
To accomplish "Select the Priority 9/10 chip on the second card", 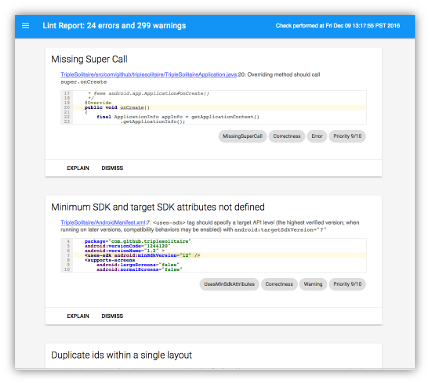I will pos(347,284).
